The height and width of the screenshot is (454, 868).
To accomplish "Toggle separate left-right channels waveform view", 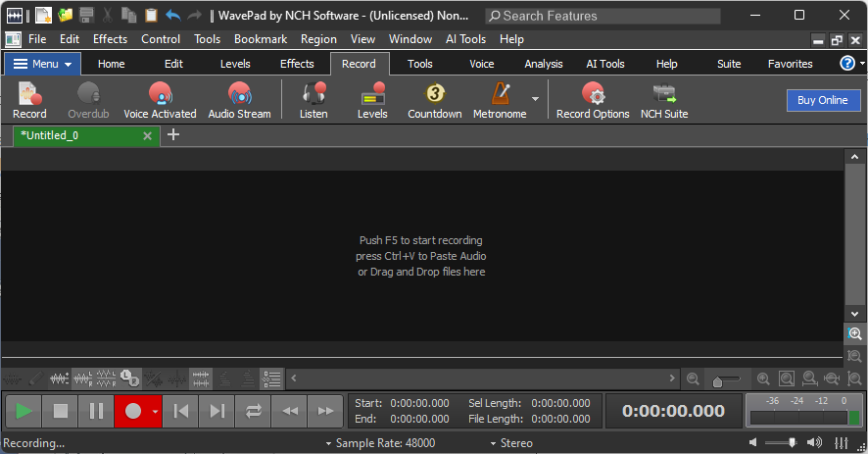I will click(x=106, y=379).
